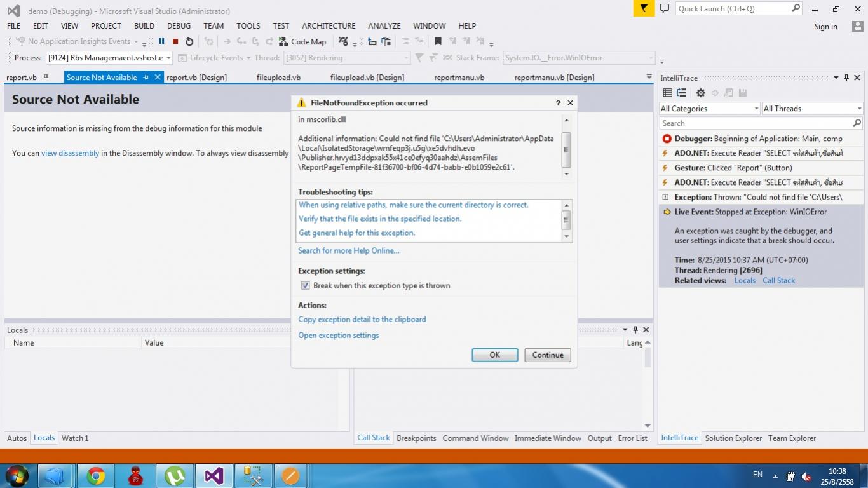Viewport: 868px width, 488px height.
Task: Select the Exception: Thrown event row
Action: [x=761, y=197]
